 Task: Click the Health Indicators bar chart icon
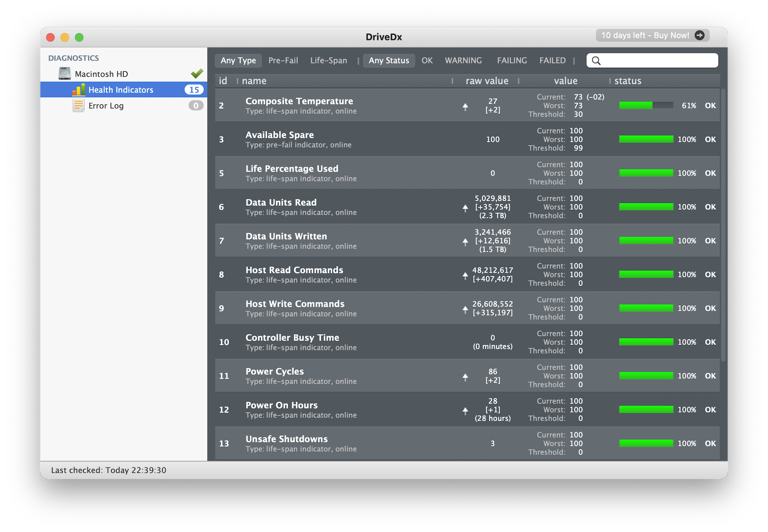[79, 90]
